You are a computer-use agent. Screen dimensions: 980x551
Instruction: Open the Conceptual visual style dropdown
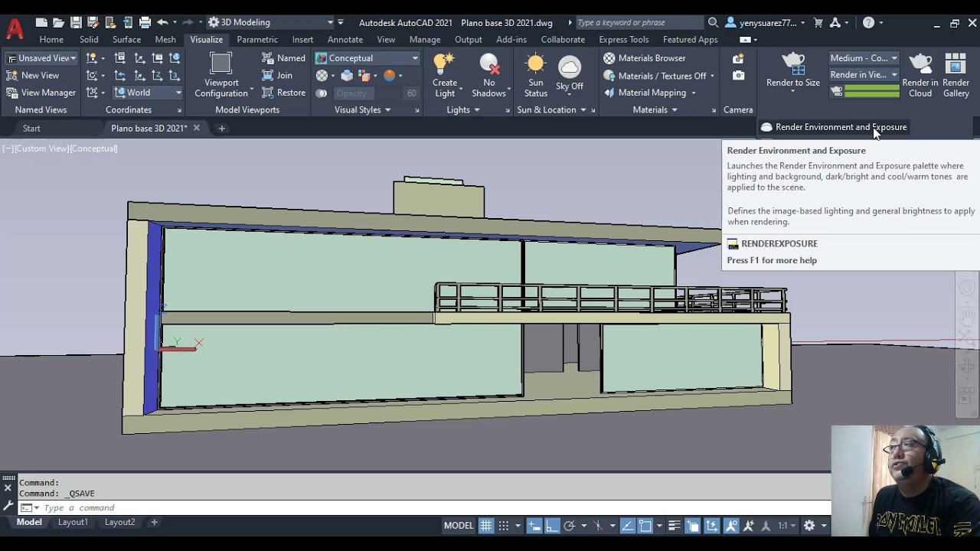coord(367,58)
